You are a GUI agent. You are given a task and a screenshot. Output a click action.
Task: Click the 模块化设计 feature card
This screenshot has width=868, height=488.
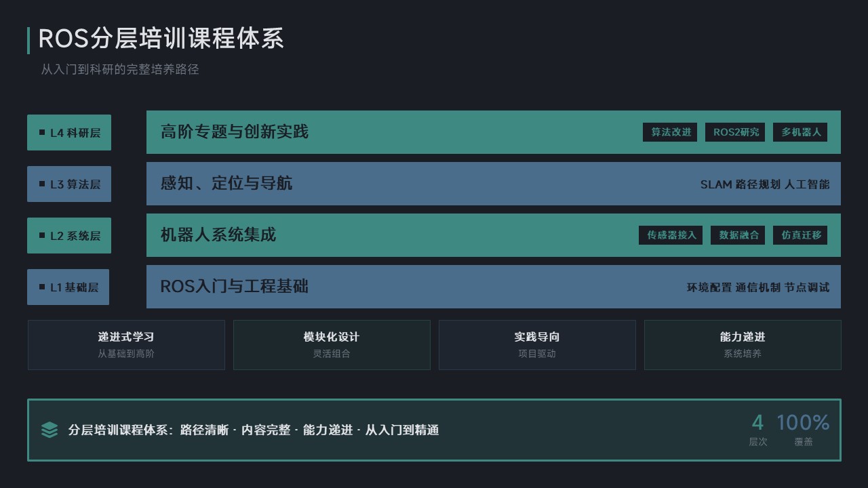(332, 345)
